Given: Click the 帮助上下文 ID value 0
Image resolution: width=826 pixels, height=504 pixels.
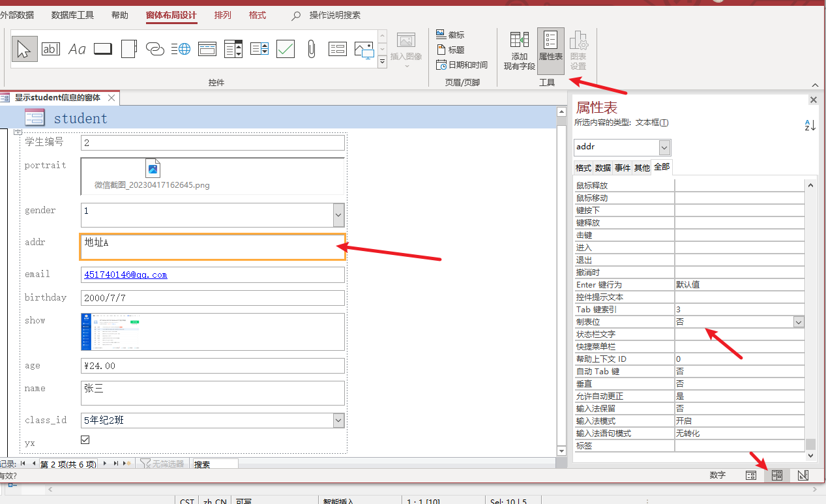Looking at the screenshot, I should click(739, 359).
